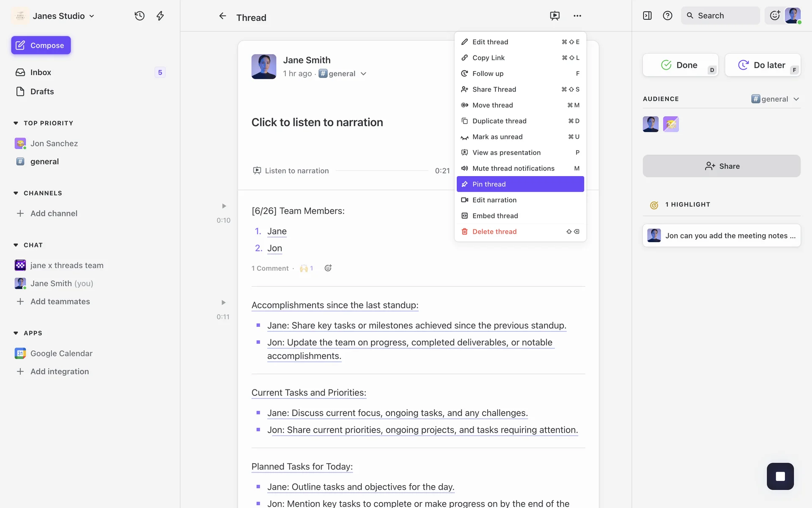This screenshot has height=508, width=812.
Task: Click the Listen to narration progress bar
Action: [x=381, y=171]
